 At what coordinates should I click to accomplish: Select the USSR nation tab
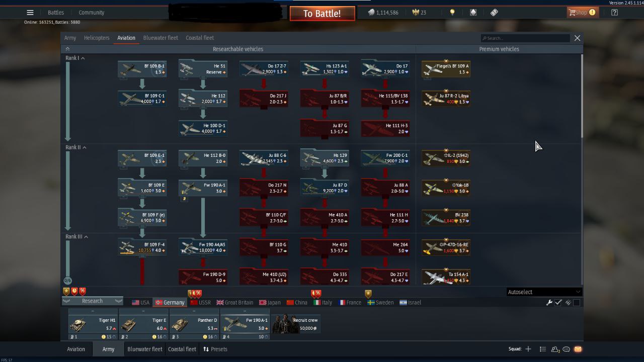point(200,303)
